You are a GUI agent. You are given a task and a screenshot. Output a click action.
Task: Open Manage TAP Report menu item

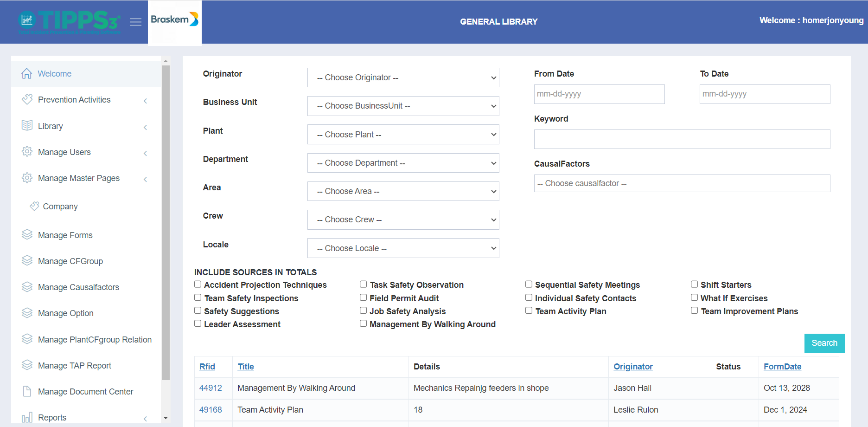pyautogui.click(x=74, y=366)
